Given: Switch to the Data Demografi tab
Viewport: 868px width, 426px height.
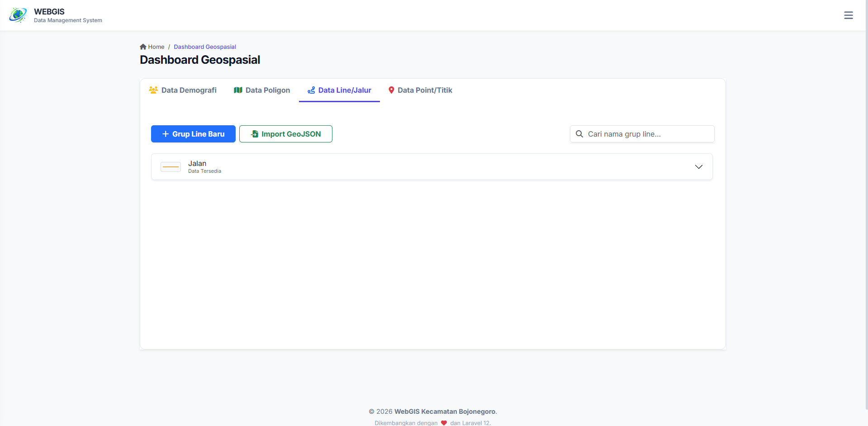Looking at the screenshot, I should click(x=189, y=90).
